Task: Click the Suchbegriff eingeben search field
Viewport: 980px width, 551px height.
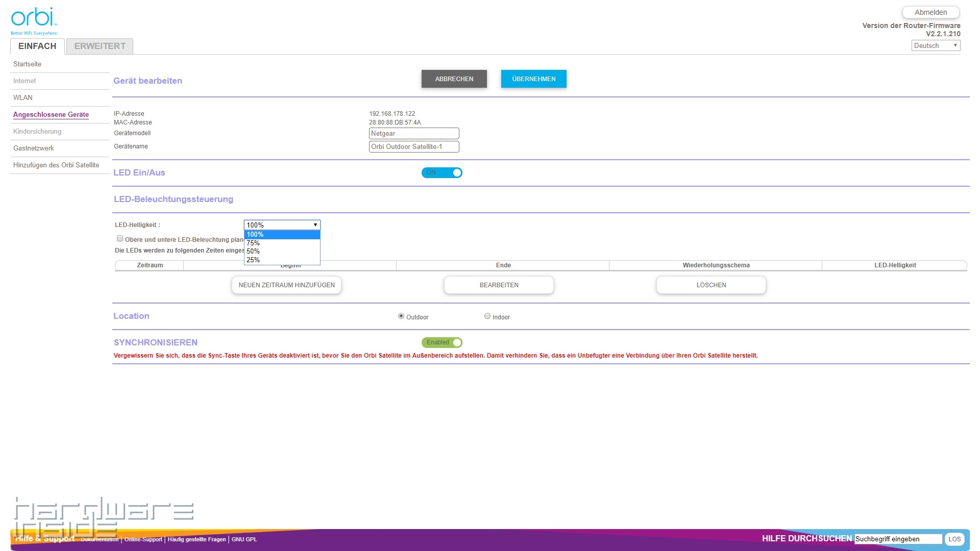Action: tap(898, 539)
